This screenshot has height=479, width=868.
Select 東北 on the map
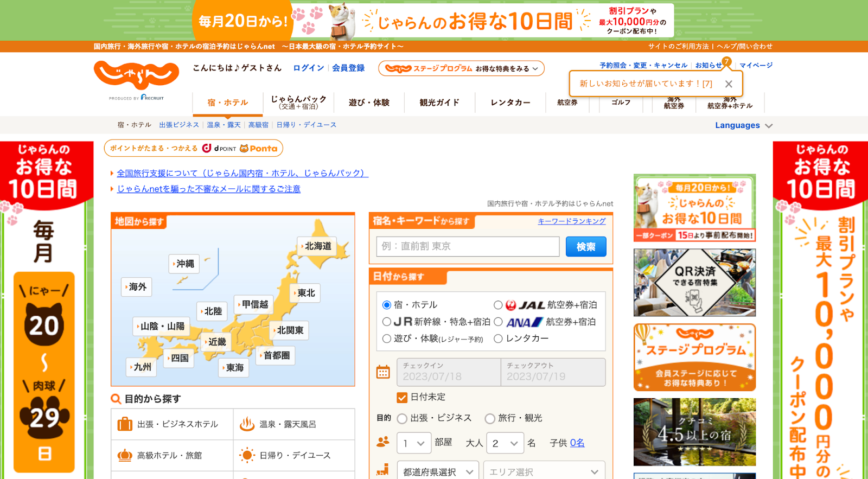coord(305,293)
